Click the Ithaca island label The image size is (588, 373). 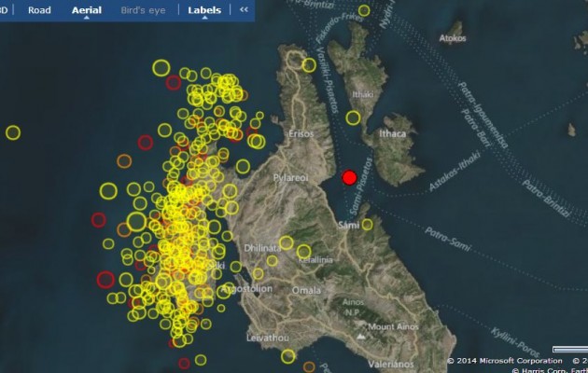pos(393,134)
